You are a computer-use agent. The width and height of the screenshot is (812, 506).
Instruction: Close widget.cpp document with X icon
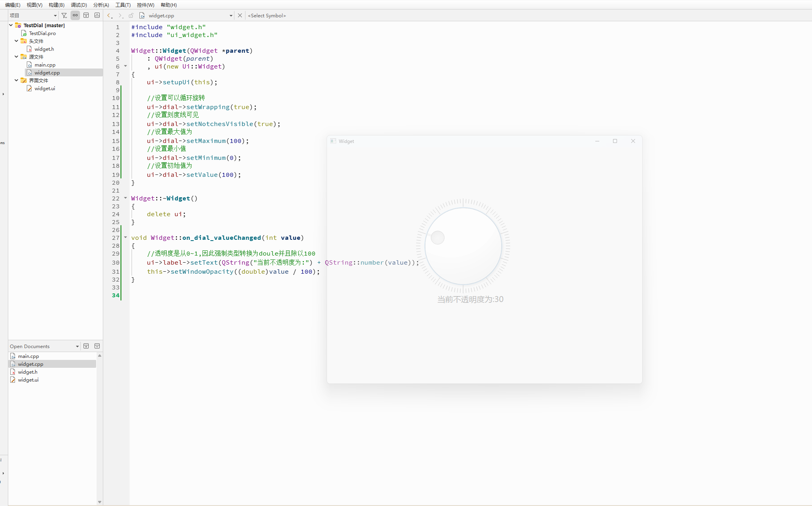[x=240, y=15]
